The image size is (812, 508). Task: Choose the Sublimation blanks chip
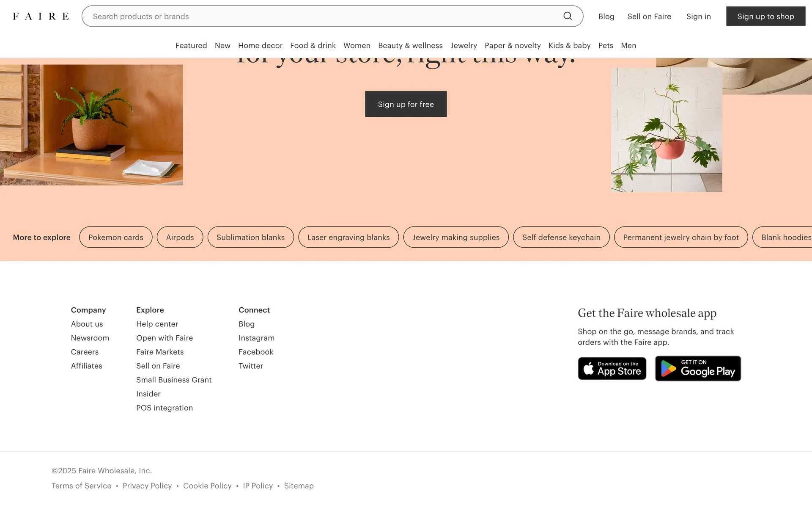[x=250, y=237]
